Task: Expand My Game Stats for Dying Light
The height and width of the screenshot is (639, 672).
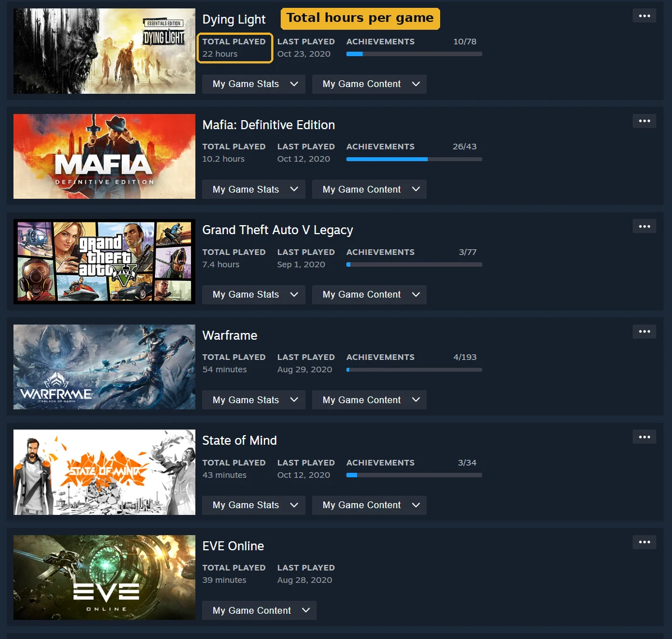Action: pyautogui.click(x=254, y=84)
